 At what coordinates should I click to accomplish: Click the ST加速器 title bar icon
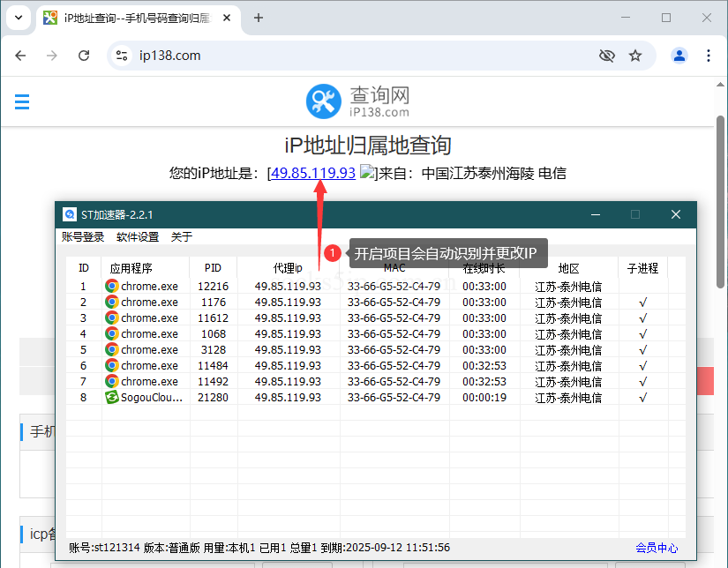[x=70, y=213]
